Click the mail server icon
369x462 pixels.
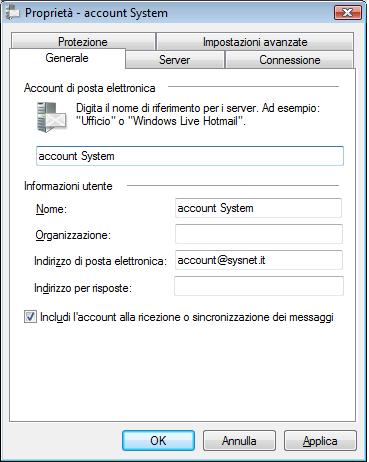(x=52, y=117)
